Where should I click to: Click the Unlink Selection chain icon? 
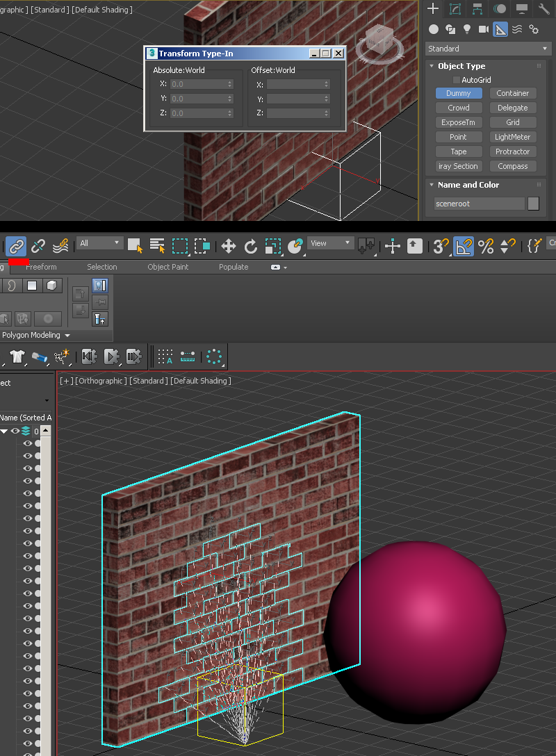pyautogui.click(x=38, y=247)
